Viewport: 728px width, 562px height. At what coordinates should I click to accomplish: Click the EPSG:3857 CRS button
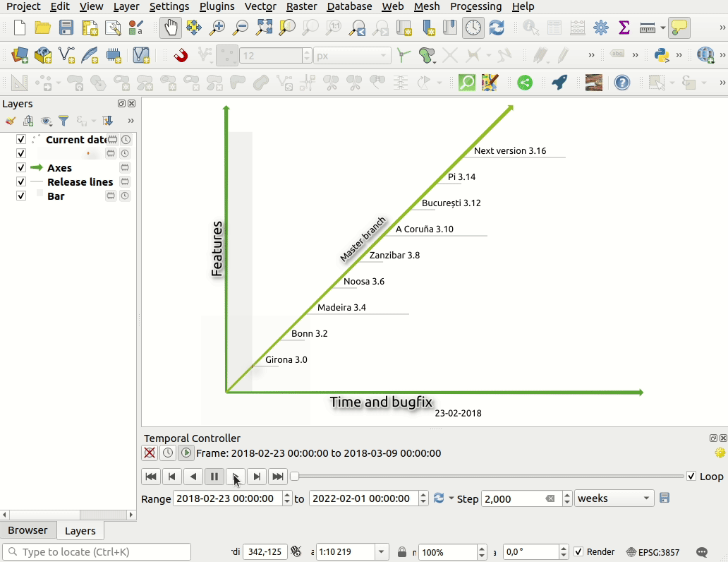[653, 552]
